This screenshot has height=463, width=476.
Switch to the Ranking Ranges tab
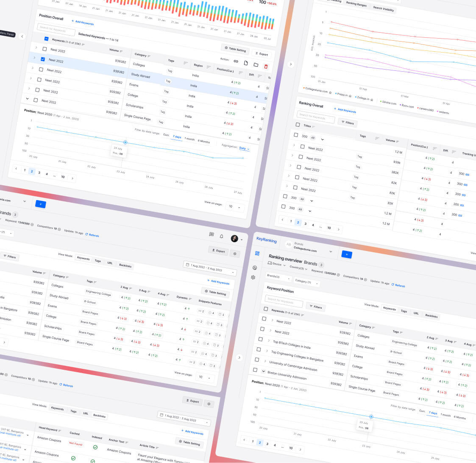coord(356,4)
